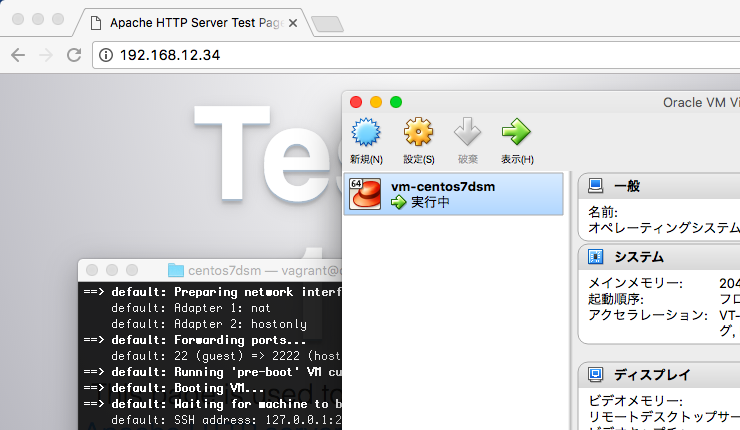Close the Apache HTTP Server Test Page tab
This screenshot has width=740, height=430.
[293, 23]
